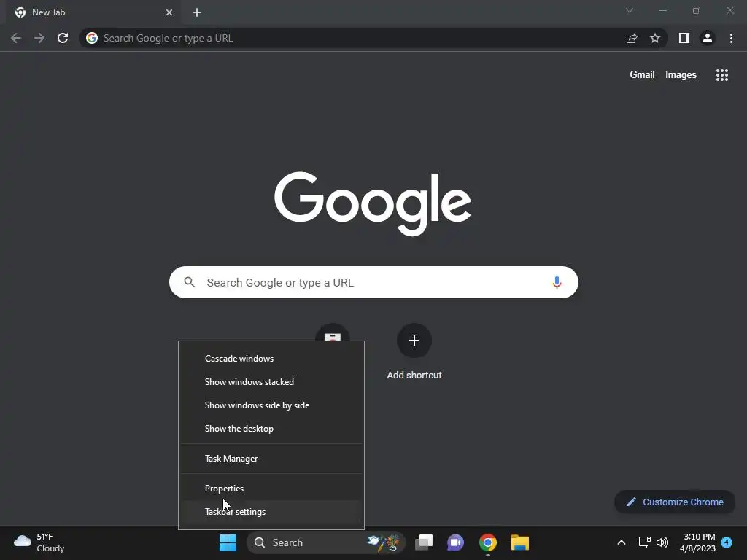Open the weather widget showing 51°F Cloudy
The image size is (747, 560).
tap(39, 542)
